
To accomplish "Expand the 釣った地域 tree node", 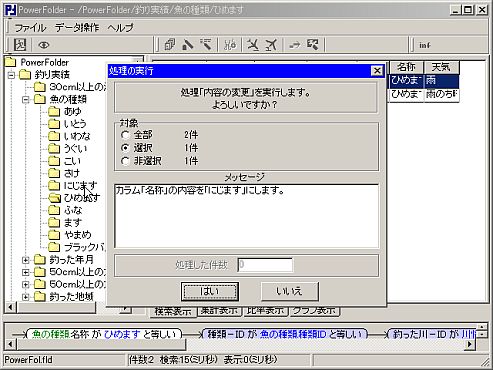I will coord(26,297).
